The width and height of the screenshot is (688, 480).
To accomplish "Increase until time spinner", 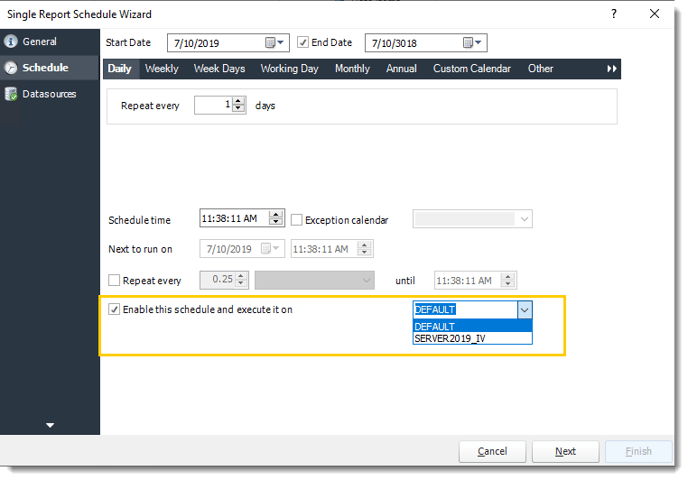I will pyautogui.click(x=508, y=276).
